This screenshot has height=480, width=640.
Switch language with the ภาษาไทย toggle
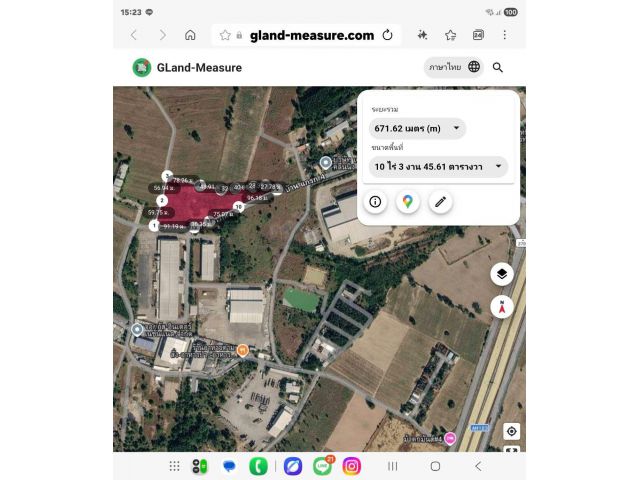pyautogui.click(x=454, y=67)
